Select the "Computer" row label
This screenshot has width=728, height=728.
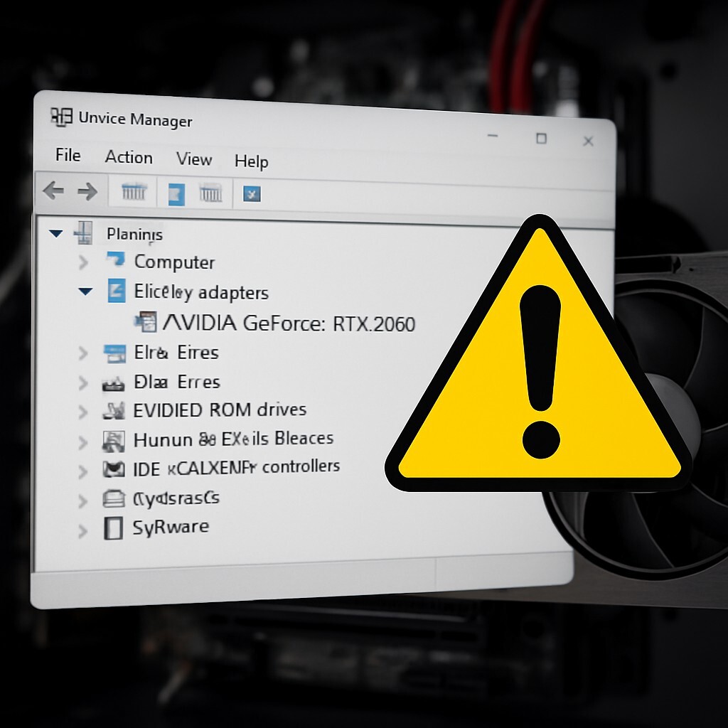(175, 262)
